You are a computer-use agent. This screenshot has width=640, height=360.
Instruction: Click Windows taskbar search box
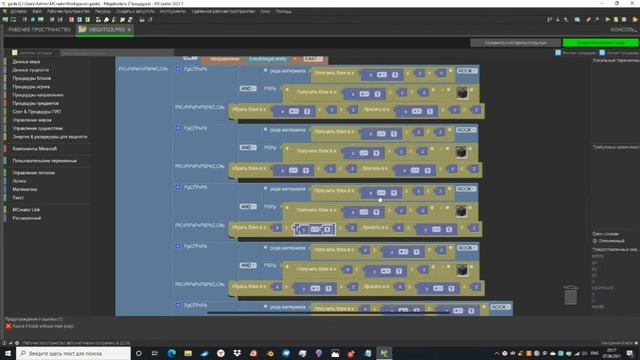tap(73, 353)
